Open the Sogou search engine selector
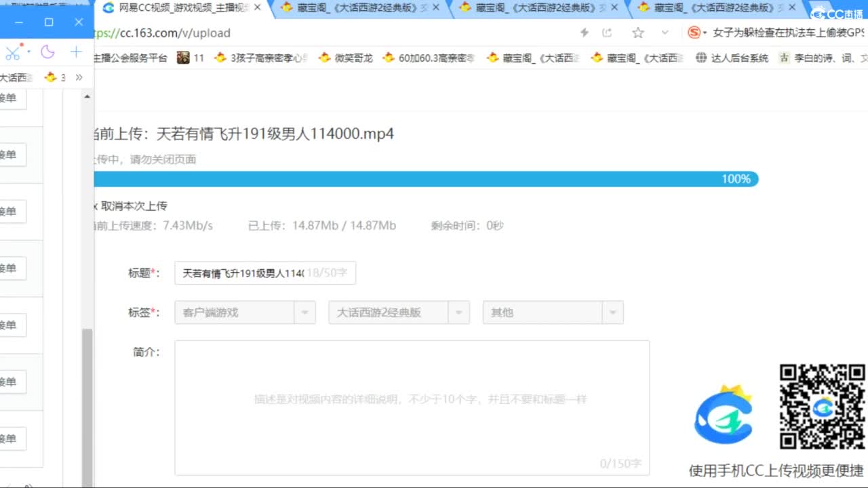Viewport: 868px width, 488px height. pyautogui.click(x=697, y=33)
